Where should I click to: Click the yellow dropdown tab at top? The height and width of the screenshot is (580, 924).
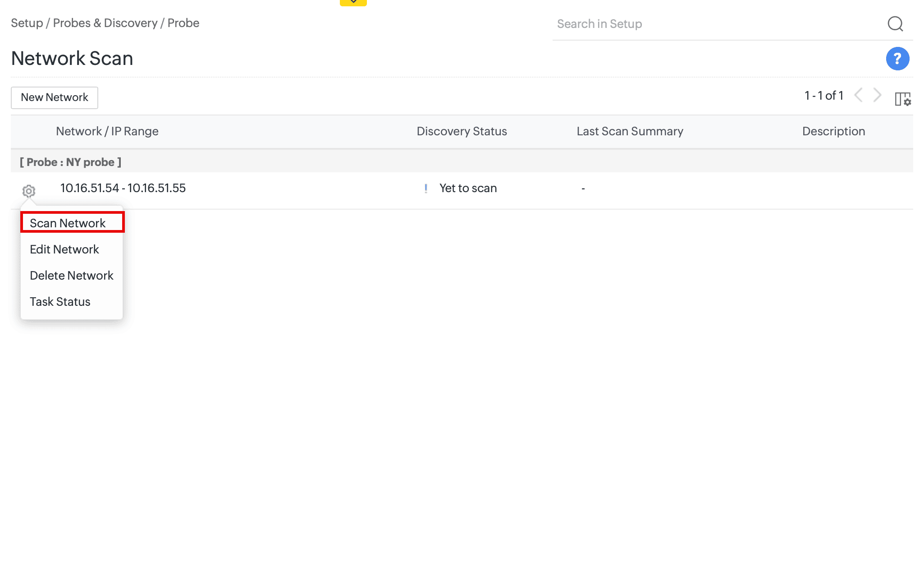click(x=353, y=2)
